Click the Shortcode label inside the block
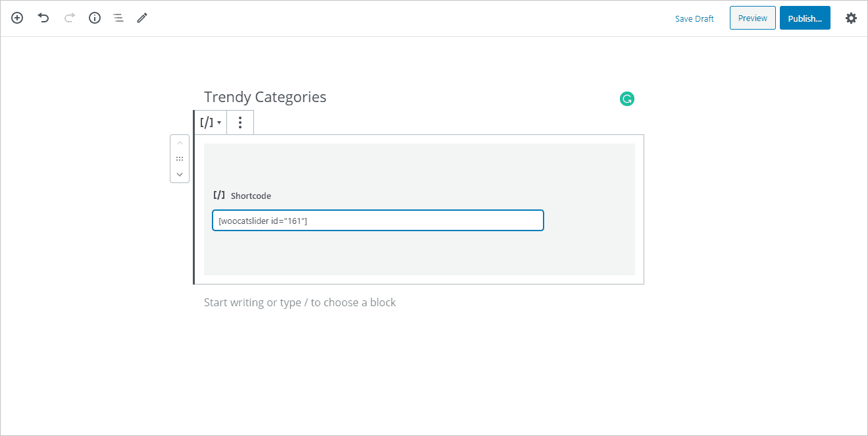Screen dimensions: 868x436 (251, 196)
